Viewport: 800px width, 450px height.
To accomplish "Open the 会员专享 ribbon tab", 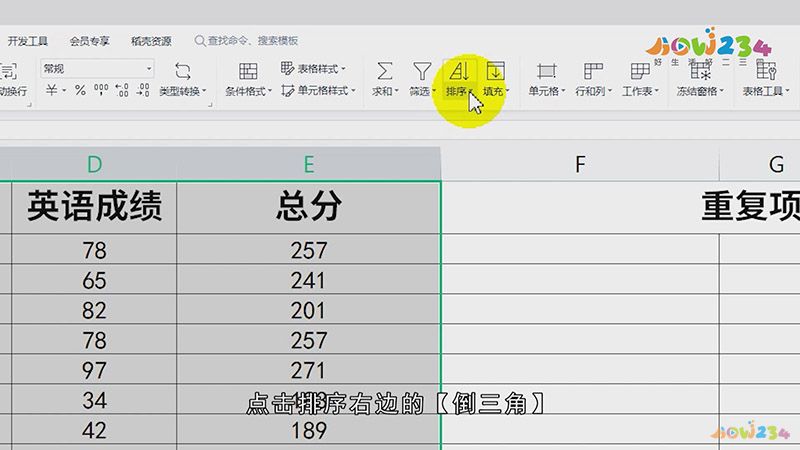I will point(90,41).
